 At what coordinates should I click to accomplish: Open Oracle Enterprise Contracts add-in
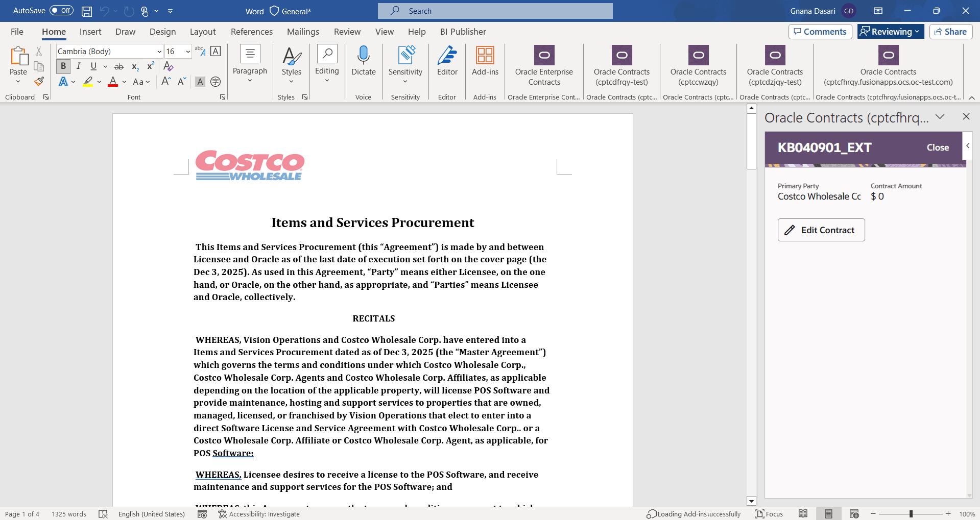pyautogui.click(x=544, y=65)
